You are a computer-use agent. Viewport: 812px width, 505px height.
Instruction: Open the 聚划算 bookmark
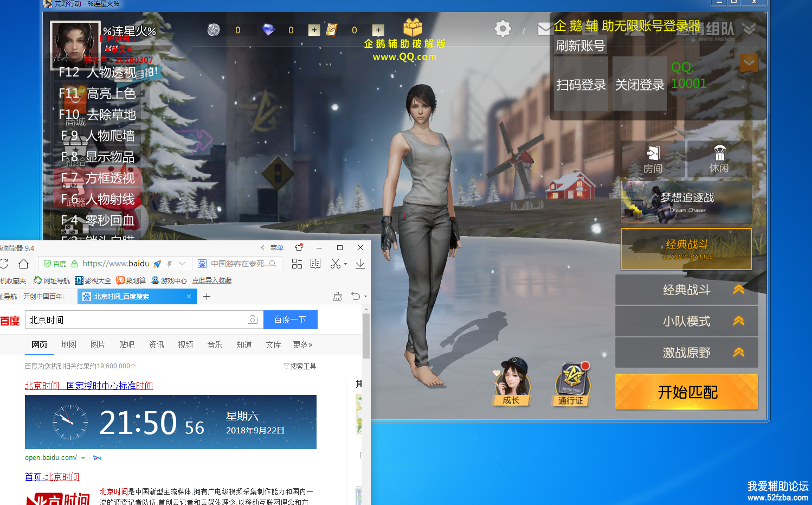131,280
